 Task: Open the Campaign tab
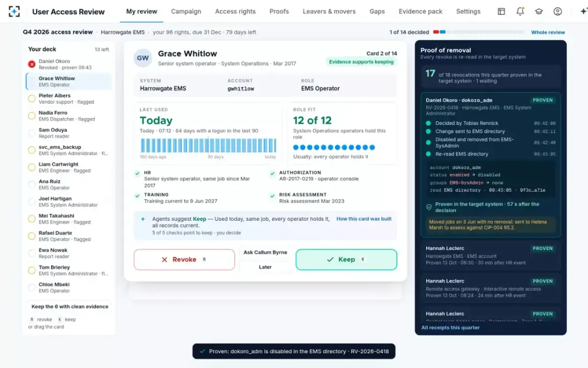coord(186,11)
